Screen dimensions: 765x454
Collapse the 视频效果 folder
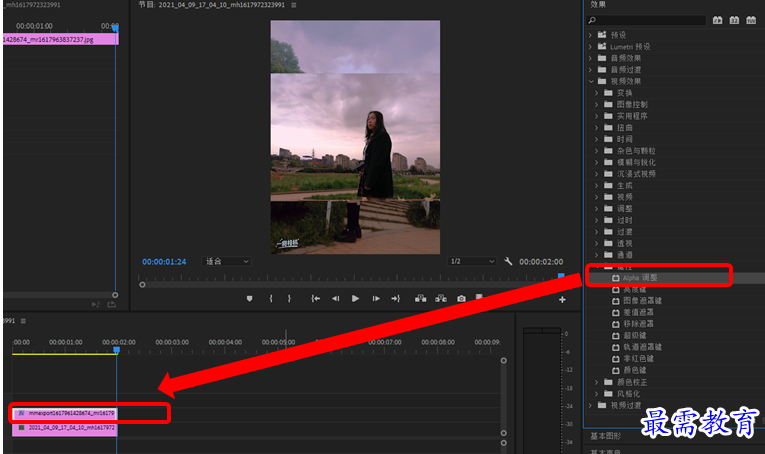coord(590,81)
